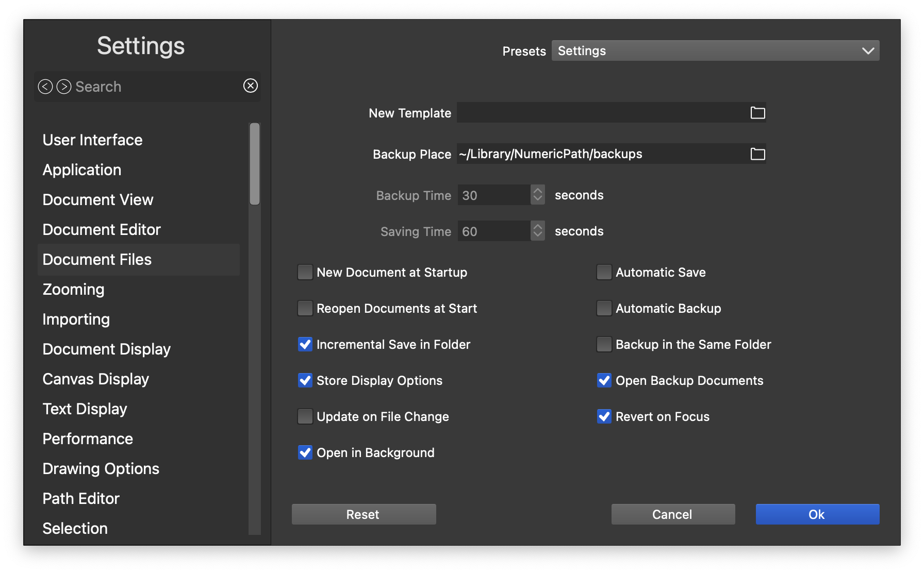
Task: Click the Saving Time stepper arrows
Action: pos(538,231)
